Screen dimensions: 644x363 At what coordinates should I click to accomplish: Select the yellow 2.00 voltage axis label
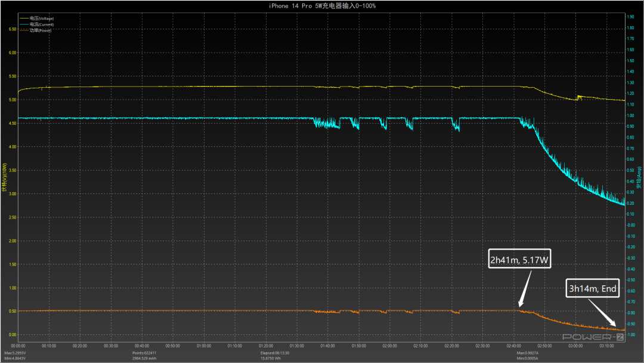click(x=13, y=241)
